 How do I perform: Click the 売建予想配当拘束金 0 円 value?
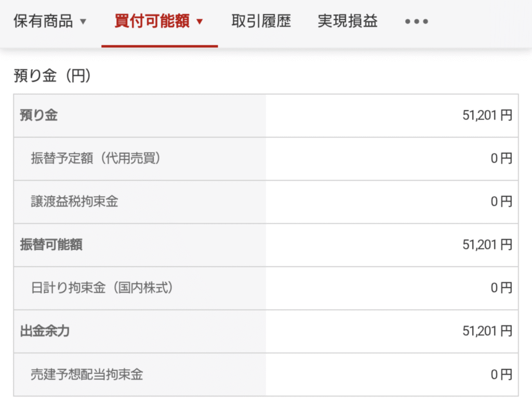pyautogui.click(x=501, y=374)
